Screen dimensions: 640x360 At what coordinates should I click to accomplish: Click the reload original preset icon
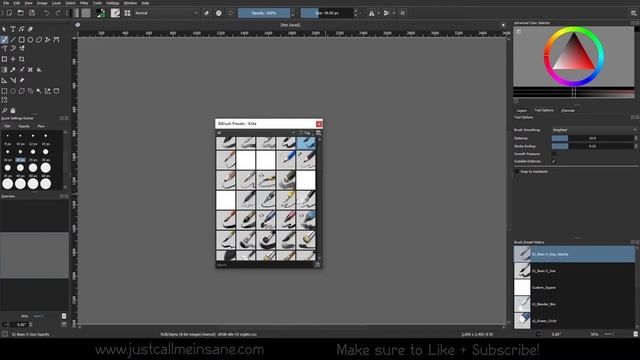pyautogui.click(x=231, y=13)
